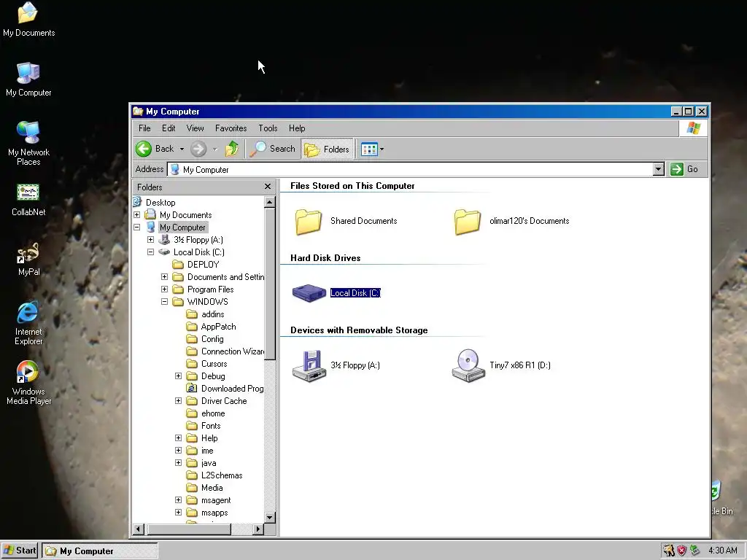Click the Address bar text field
Image resolution: width=747 pixels, height=560 pixels.
[x=411, y=169]
